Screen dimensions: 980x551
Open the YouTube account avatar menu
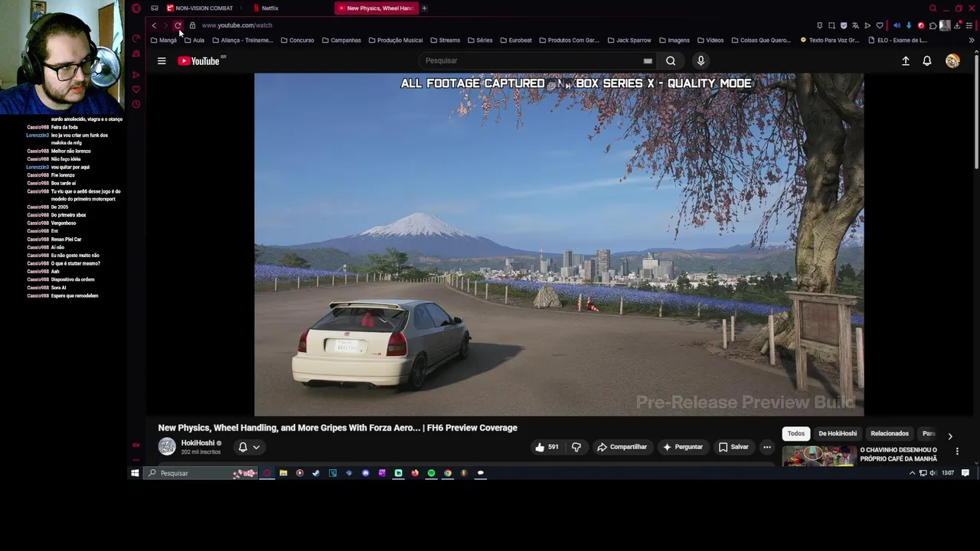(x=952, y=60)
